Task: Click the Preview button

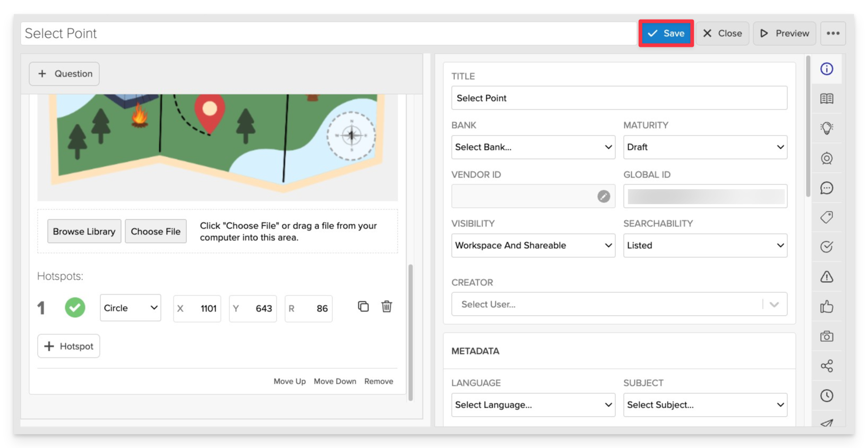Action: point(784,33)
